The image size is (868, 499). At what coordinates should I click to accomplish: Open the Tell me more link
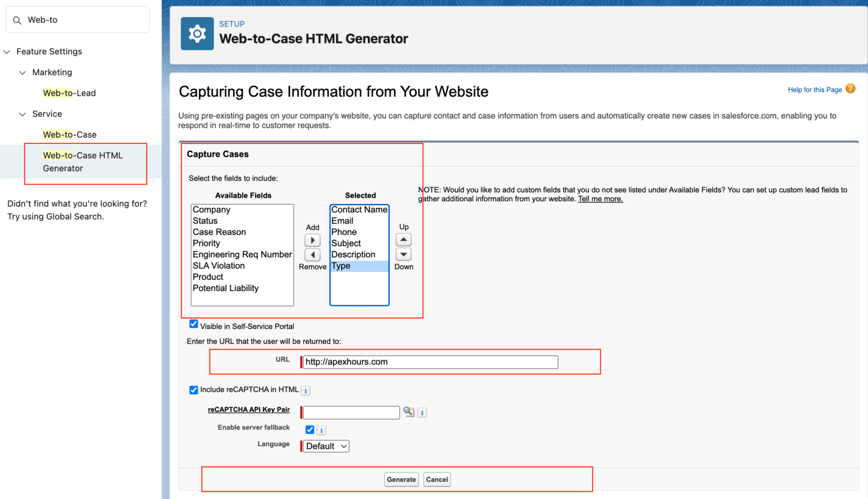600,198
